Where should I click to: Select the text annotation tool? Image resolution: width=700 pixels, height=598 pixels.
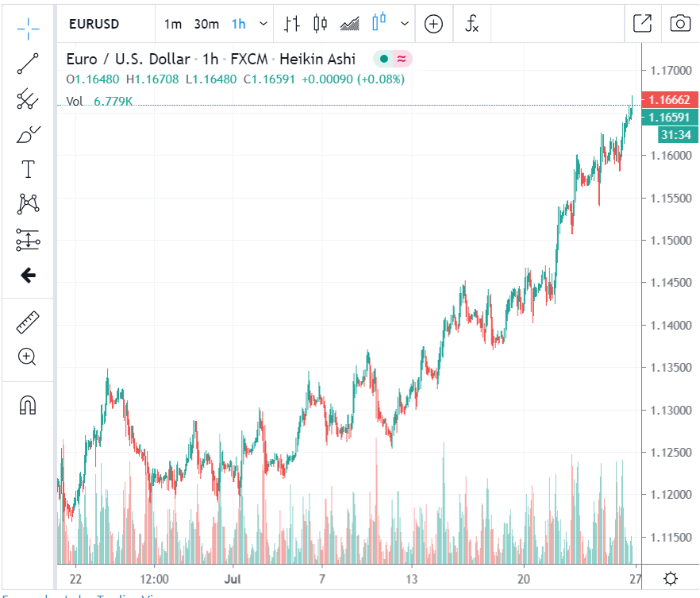pos(28,169)
